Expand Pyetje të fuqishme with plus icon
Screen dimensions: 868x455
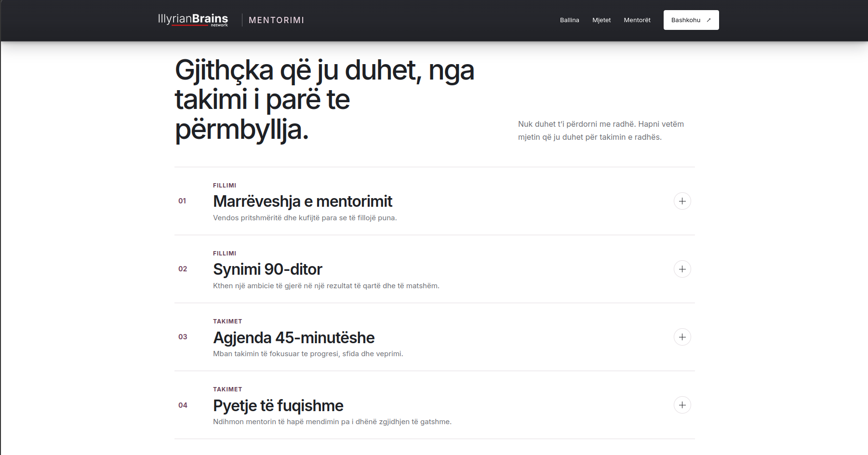click(682, 405)
